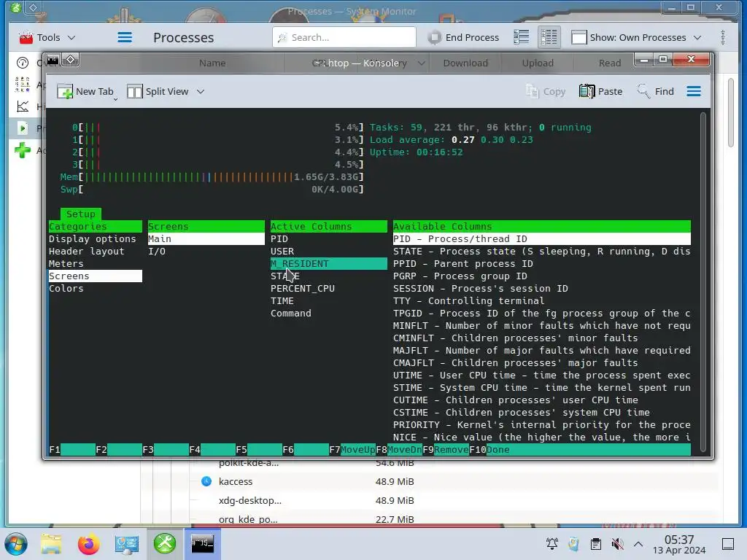Open file manager from taskbar
The width and height of the screenshot is (747, 560).
(51, 544)
